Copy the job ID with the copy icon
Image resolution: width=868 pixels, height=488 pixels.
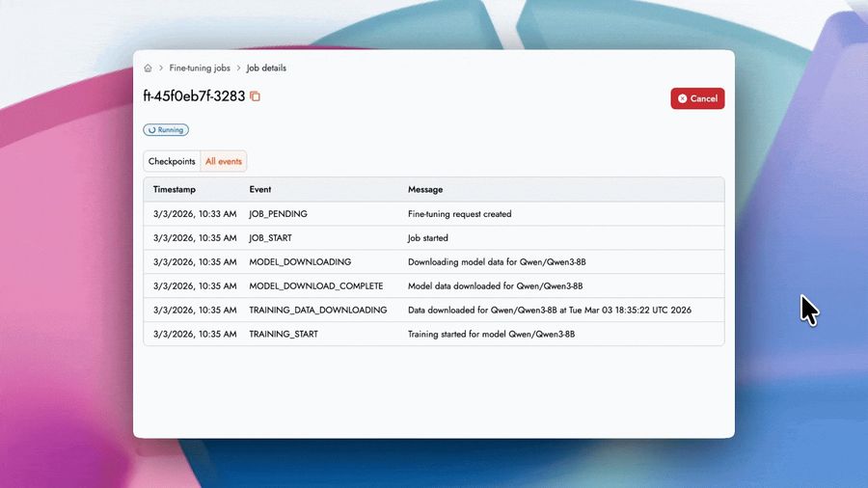256,96
